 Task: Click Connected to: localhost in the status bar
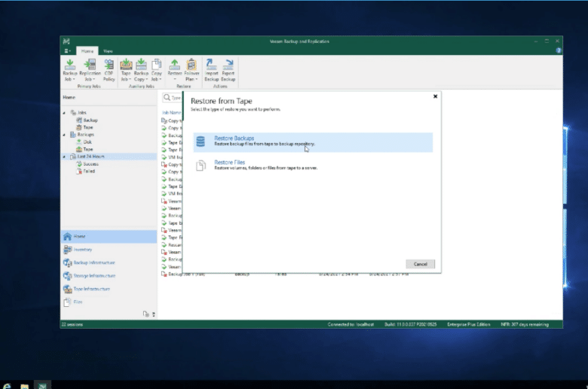(351, 324)
